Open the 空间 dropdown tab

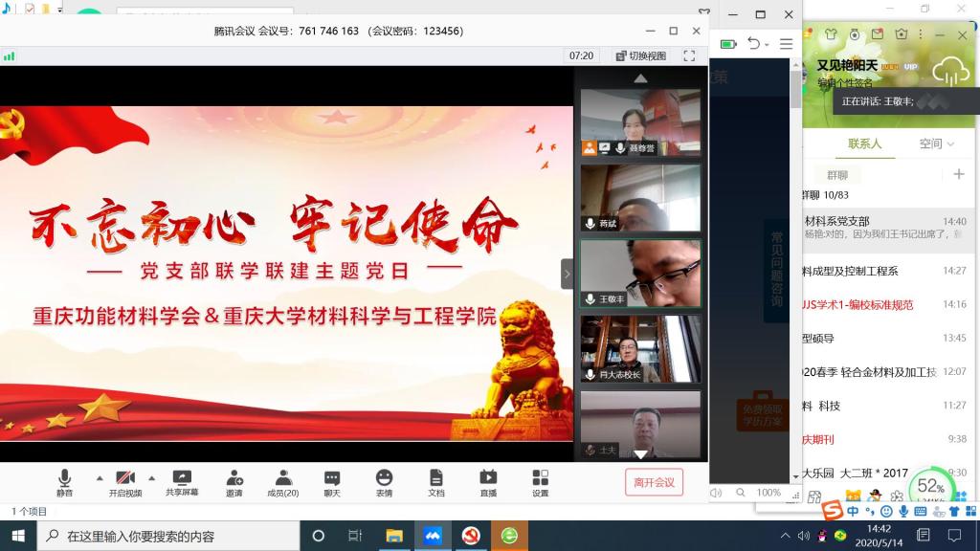coord(936,143)
